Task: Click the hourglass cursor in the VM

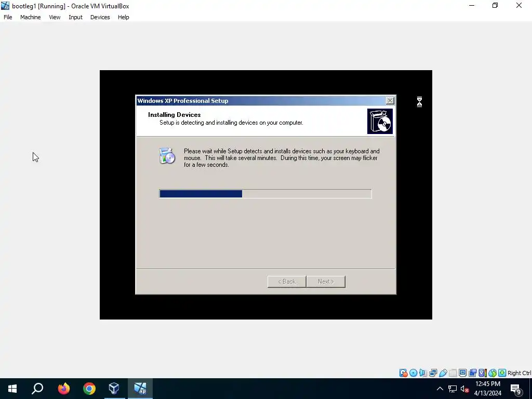Action: coord(419,102)
